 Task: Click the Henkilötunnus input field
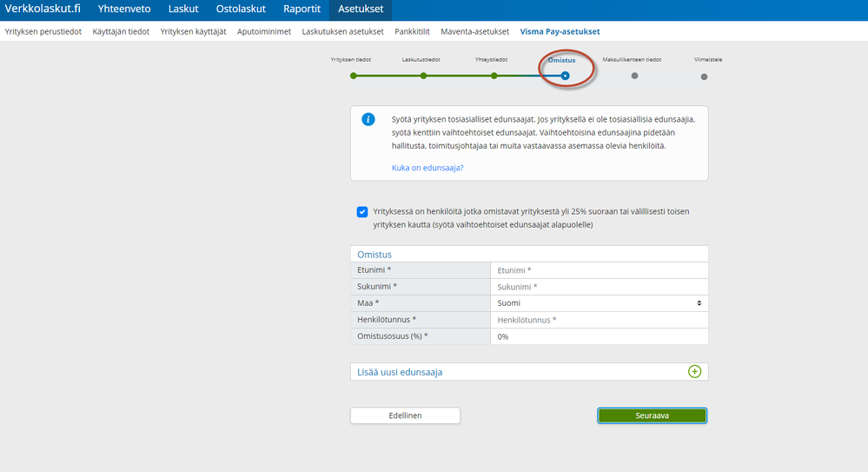(599, 320)
